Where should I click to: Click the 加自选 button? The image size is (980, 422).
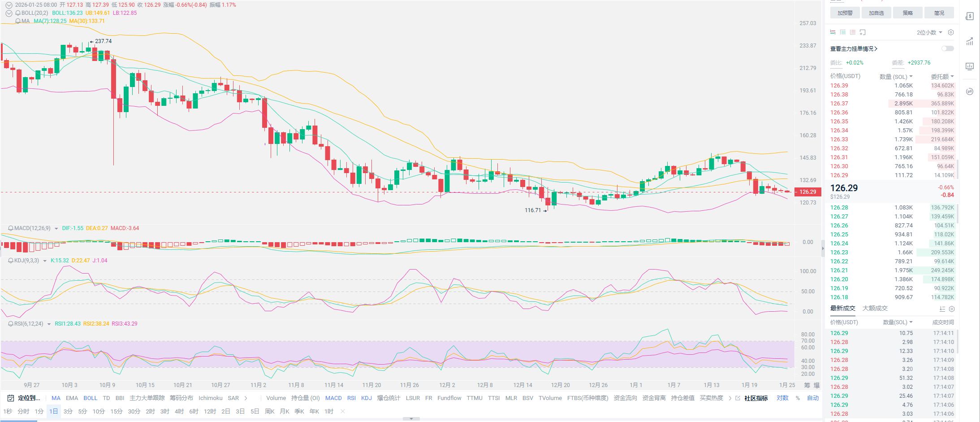[876, 13]
